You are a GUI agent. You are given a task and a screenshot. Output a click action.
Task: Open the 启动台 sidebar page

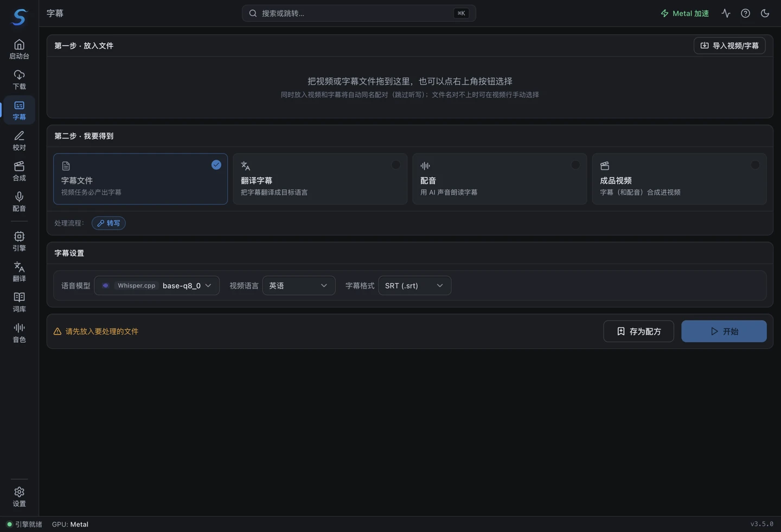pyautogui.click(x=20, y=49)
